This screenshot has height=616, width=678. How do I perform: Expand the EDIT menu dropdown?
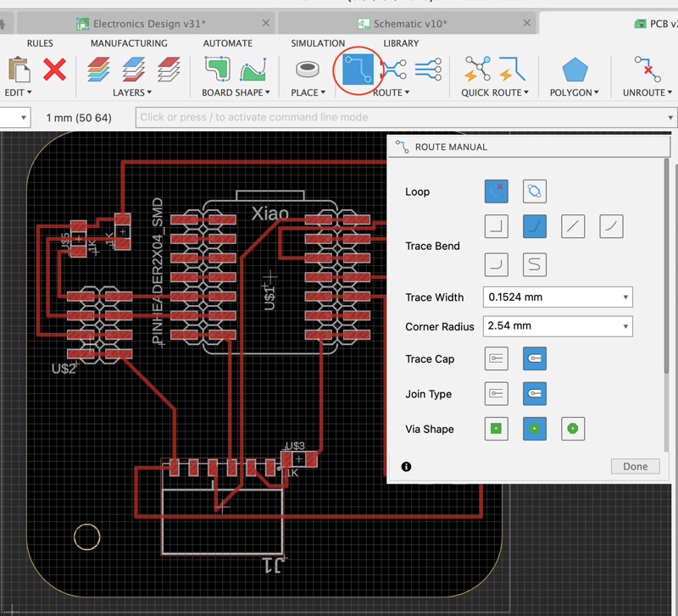tap(18, 92)
